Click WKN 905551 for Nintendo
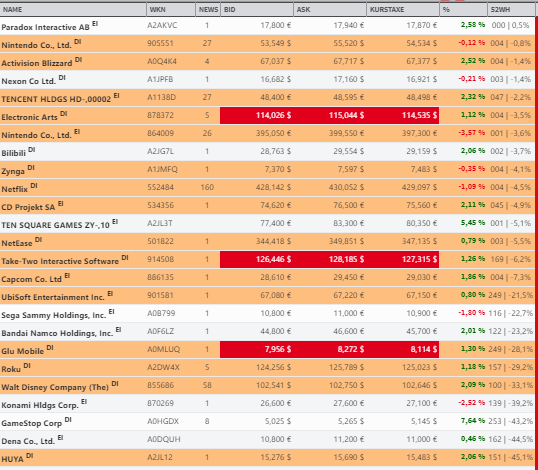The image size is (538, 470). coord(160,44)
